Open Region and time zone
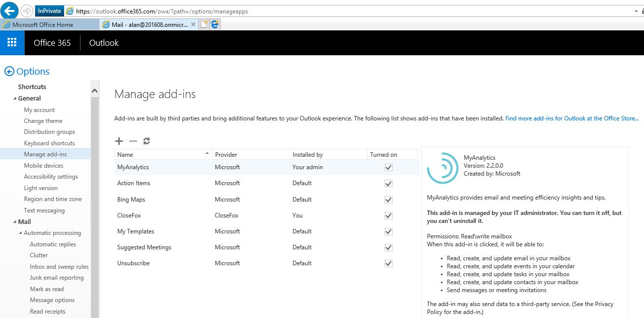The height and width of the screenshot is (318, 644). click(53, 199)
